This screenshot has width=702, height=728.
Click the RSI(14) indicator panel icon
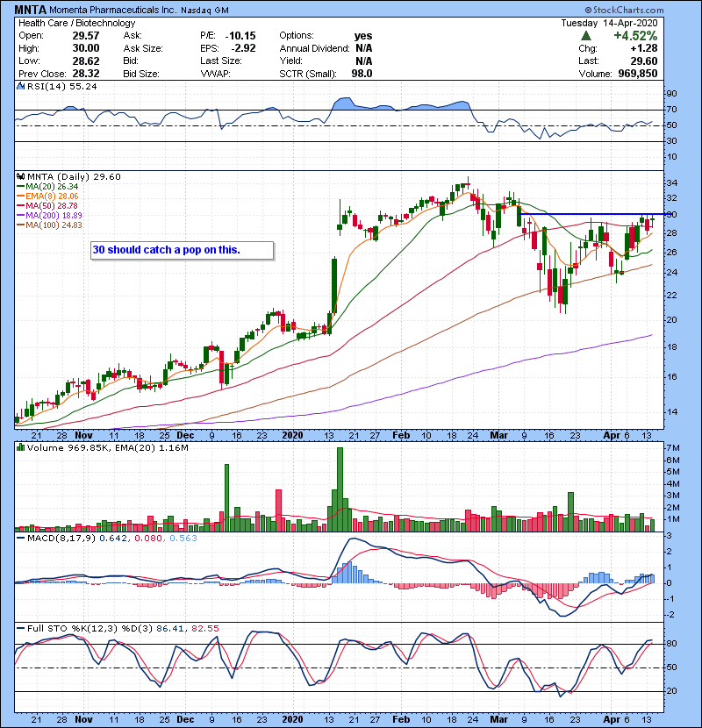point(20,86)
